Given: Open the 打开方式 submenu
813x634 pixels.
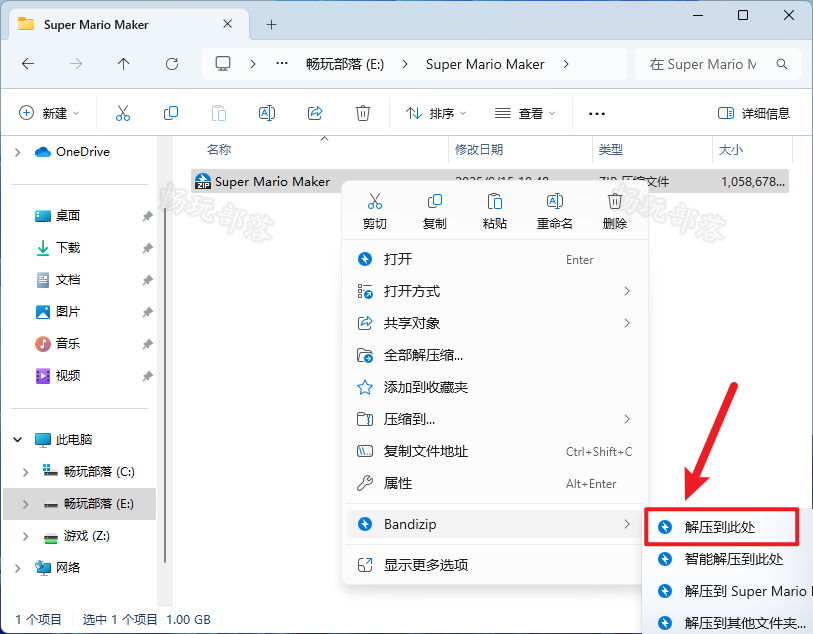Looking at the screenshot, I should coord(495,291).
